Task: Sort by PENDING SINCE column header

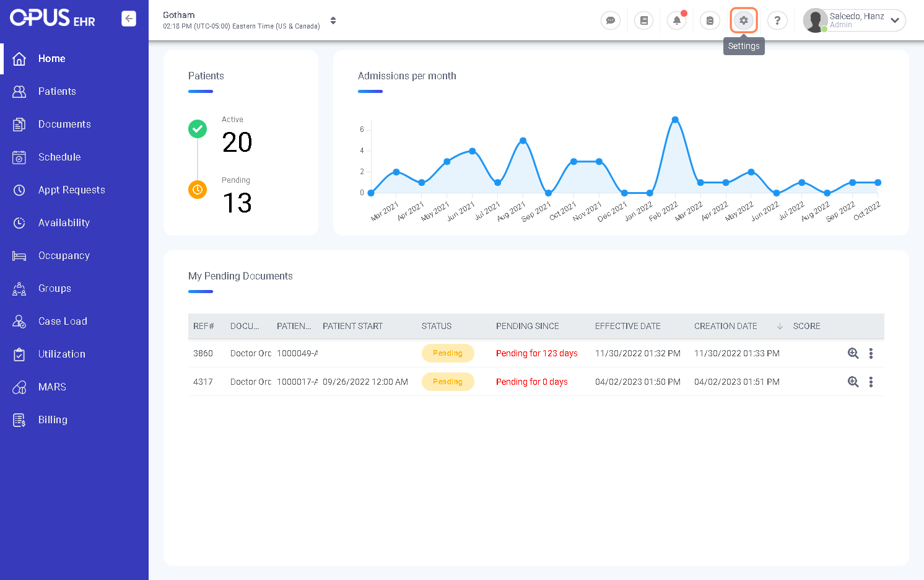Action: coord(528,326)
